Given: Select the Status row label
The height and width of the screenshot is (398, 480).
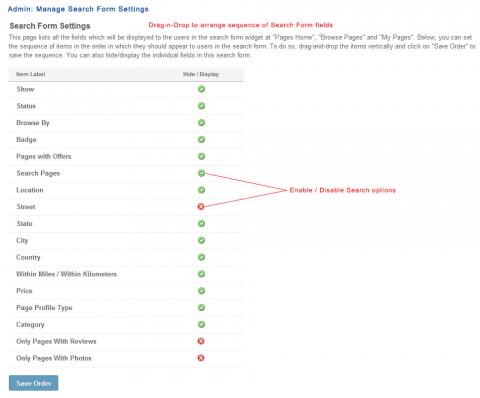Looking at the screenshot, I should pos(26,106).
